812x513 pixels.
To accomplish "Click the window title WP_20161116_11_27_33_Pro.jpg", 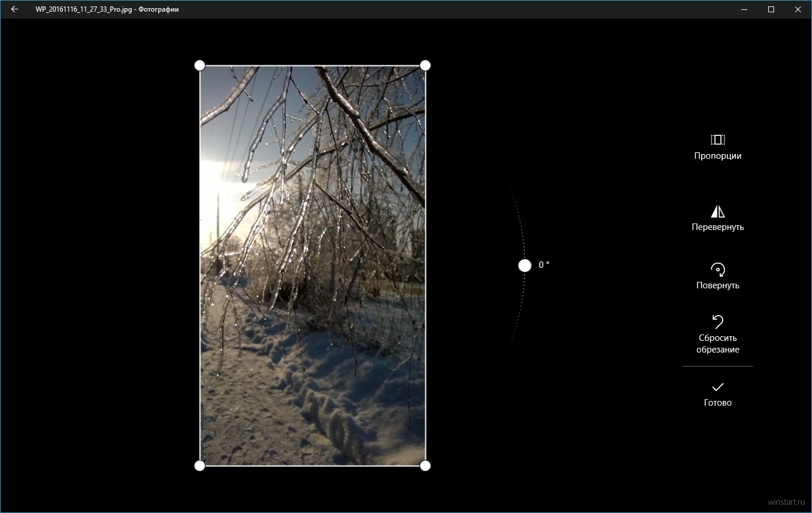I will click(84, 9).
